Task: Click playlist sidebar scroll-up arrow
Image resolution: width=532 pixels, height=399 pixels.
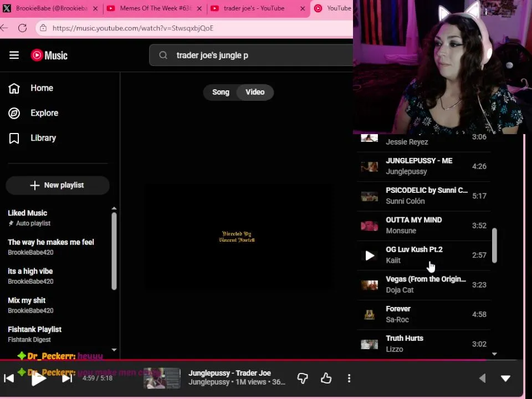Action: (x=114, y=208)
